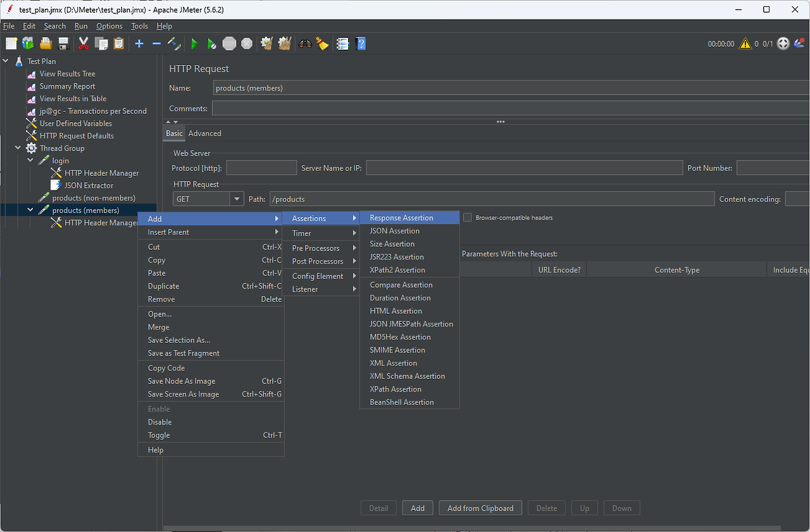This screenshot has width=810, height=532.
Task: Toggle Browser-compatible headers checkbox
Action: [468, 218]
